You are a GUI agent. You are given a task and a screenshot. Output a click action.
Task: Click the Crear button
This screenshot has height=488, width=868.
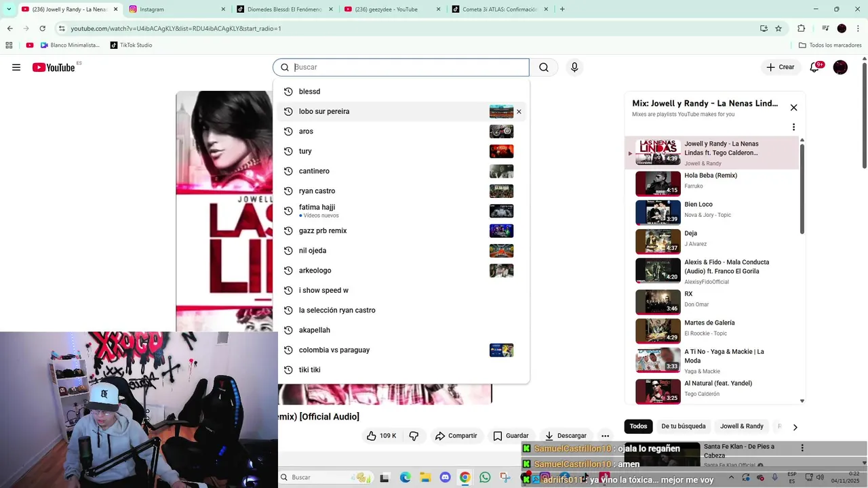click(780, 67)
